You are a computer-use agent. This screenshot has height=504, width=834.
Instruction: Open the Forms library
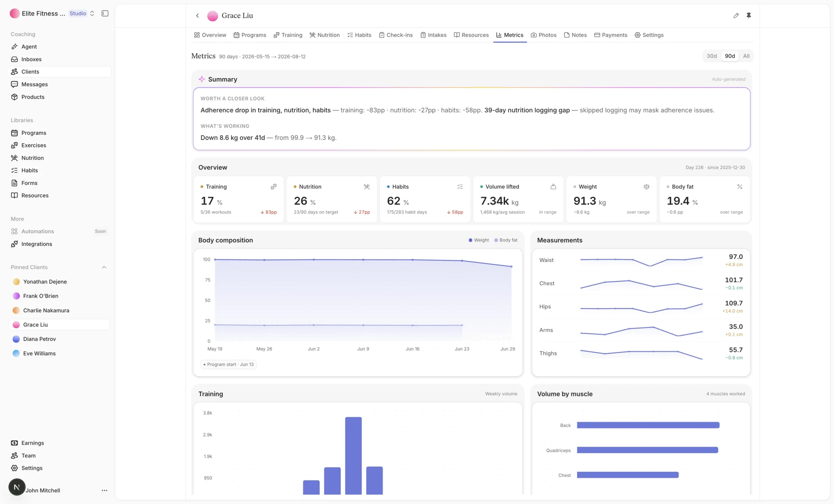click(x=59, y=183)
